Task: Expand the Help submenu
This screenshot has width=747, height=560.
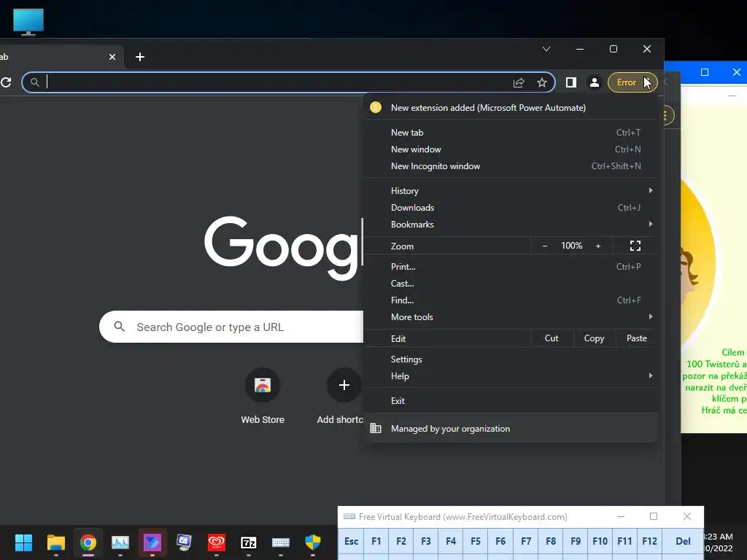Action: 511,376
